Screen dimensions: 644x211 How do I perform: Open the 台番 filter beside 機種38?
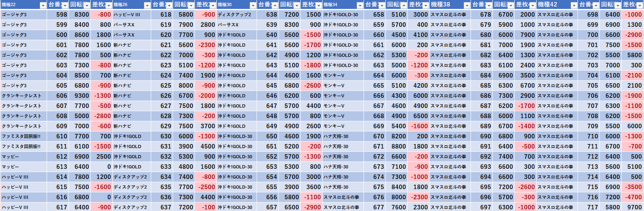489,5
